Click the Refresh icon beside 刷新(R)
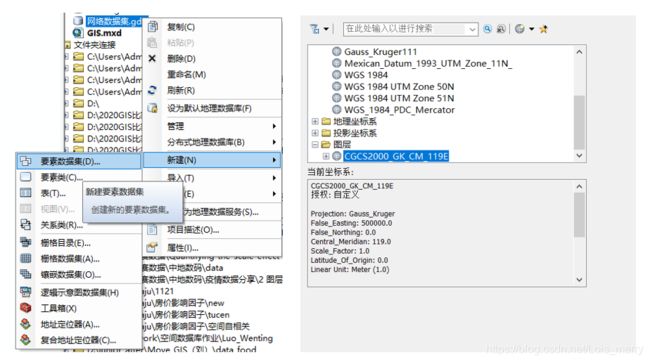650x362 pixels. 152,90
